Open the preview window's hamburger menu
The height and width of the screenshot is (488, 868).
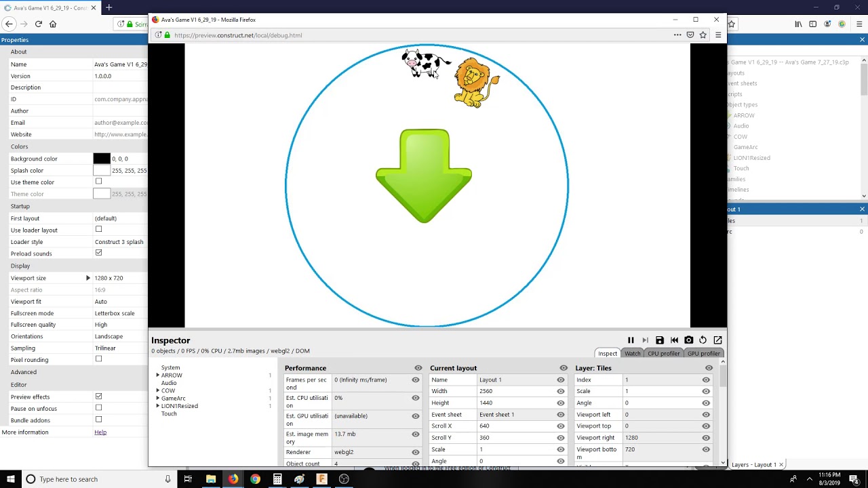718,35
